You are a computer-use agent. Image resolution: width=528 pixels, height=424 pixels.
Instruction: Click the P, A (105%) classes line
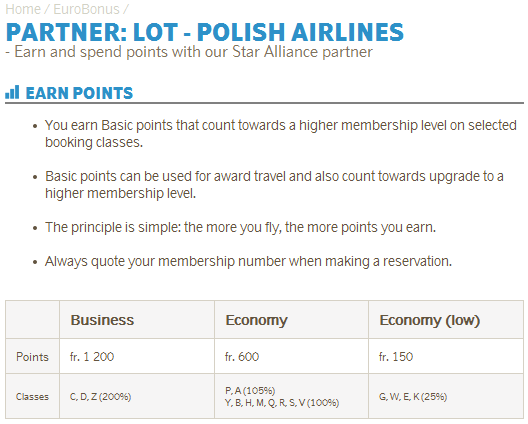pos(250,391)
